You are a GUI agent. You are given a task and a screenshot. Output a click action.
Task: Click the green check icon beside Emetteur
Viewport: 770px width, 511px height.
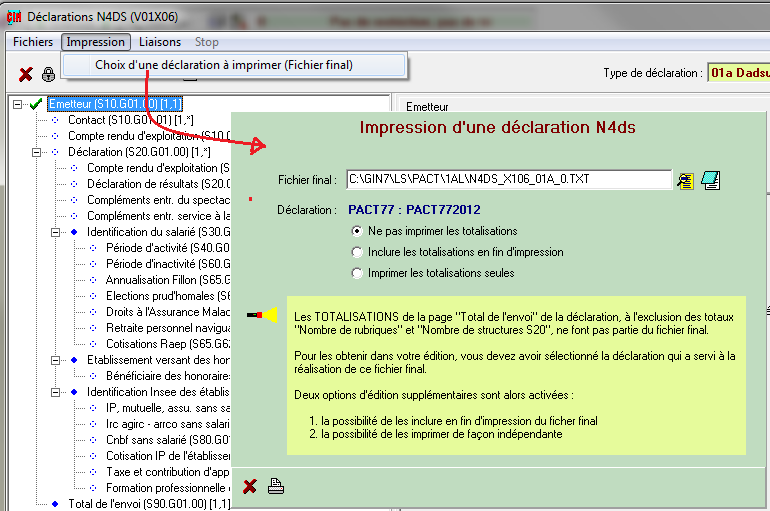(35, 104)
